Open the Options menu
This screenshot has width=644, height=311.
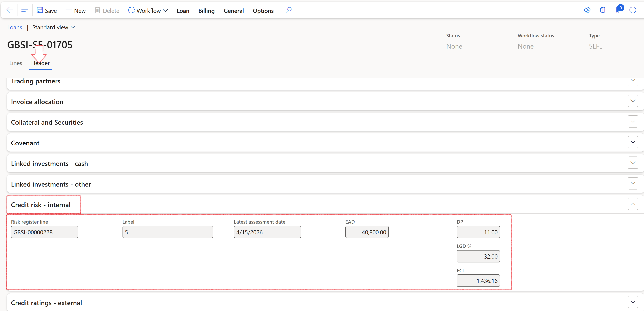[x=263, y=11]
